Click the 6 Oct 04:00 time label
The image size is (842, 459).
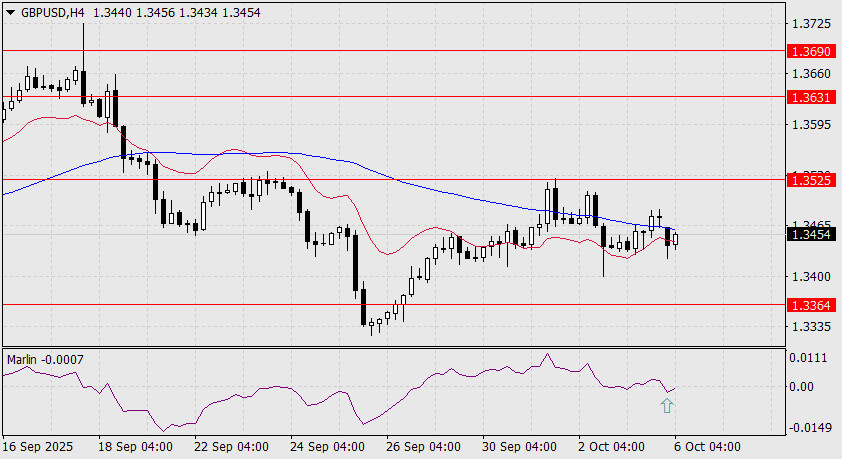click(709, 445)
